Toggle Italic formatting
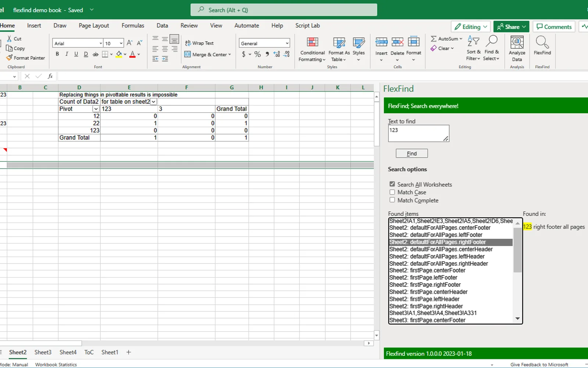The width and height of the screenshot is (588, 368). [67, 54]
